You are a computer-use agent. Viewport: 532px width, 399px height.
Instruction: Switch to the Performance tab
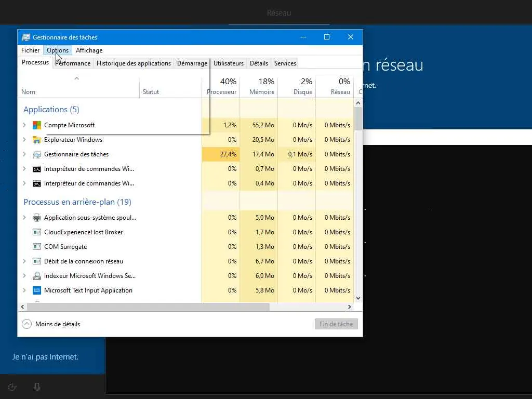[x=73, y=63]
